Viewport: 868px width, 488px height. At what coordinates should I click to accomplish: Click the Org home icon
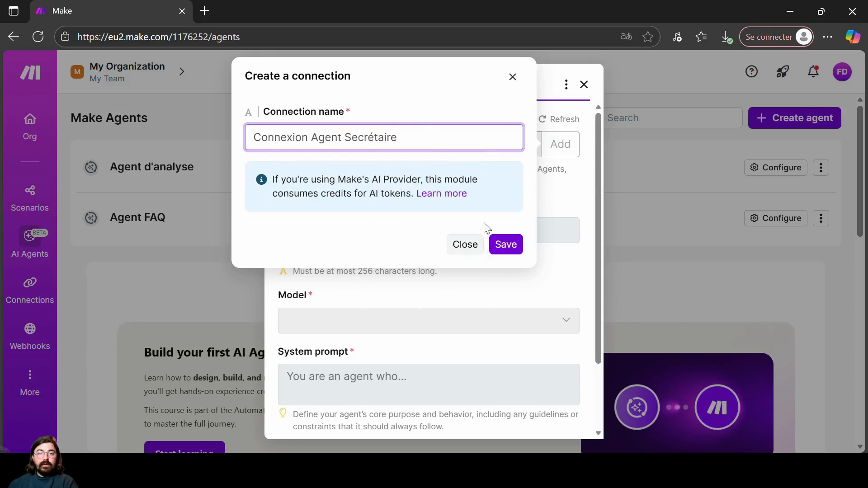pyautogui.click(x=30, y=119)
